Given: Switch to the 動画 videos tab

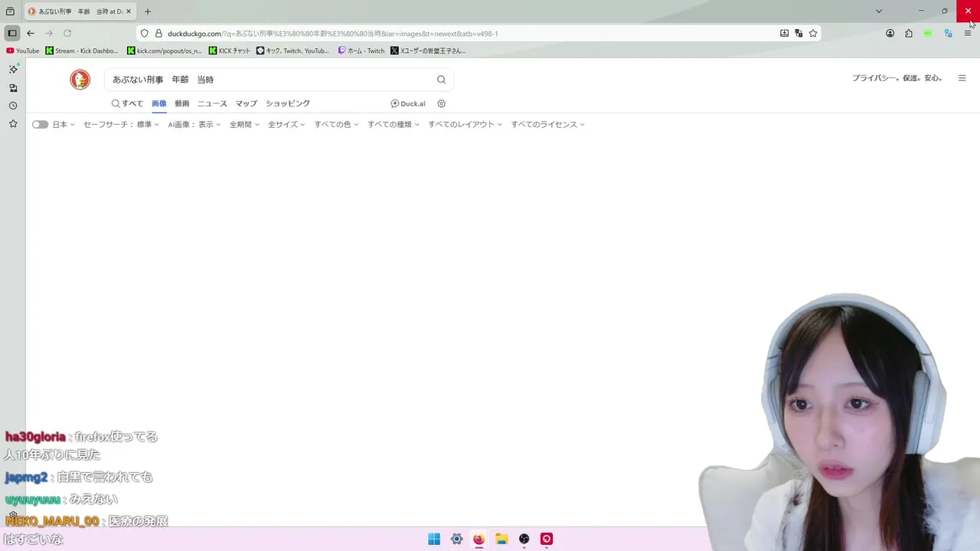Looking at the screenshot, I should pos(181,103).
